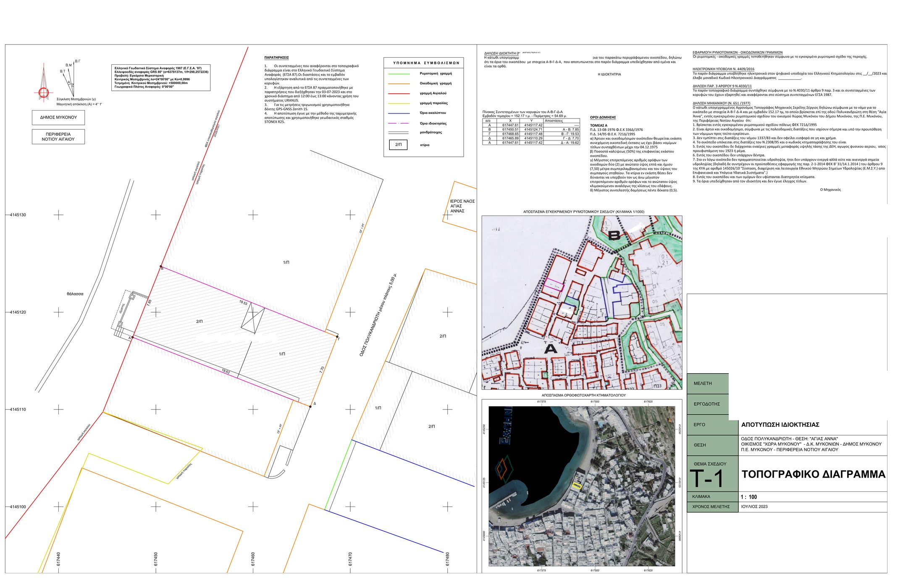This screenshot has width=924, height=578.
Task: Click the 7.85 boundary dimension
Action: click(149, 303)
